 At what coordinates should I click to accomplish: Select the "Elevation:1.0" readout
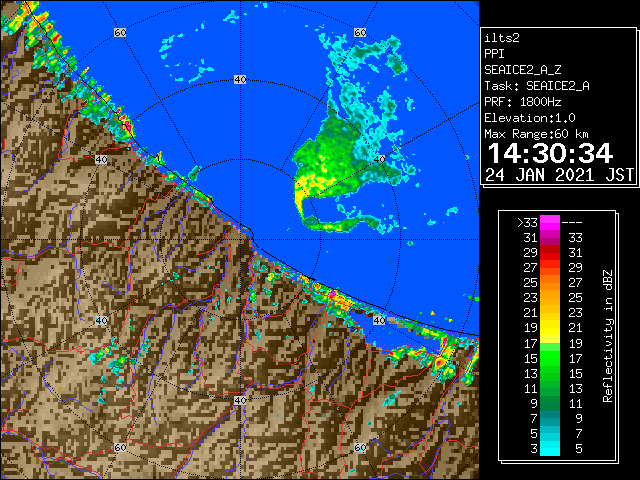pos(530,118)
